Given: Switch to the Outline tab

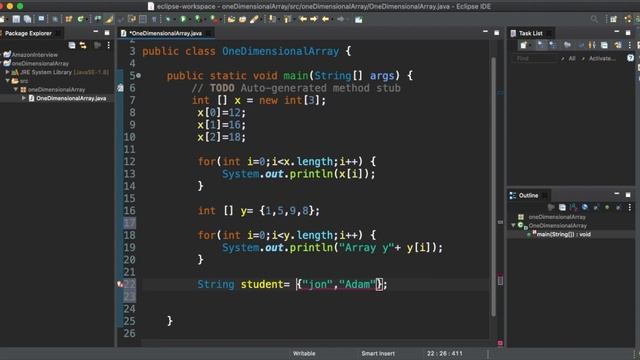Looking at the screenshot, I should click(528, 196).
